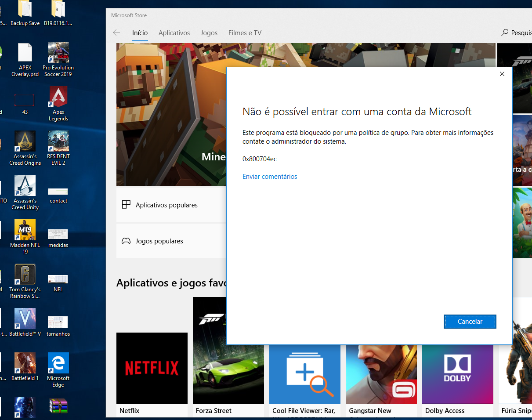Screen dimensions: 532x420
Task: Close the Microsoft account error dialog
Action: tap(502, 74)
